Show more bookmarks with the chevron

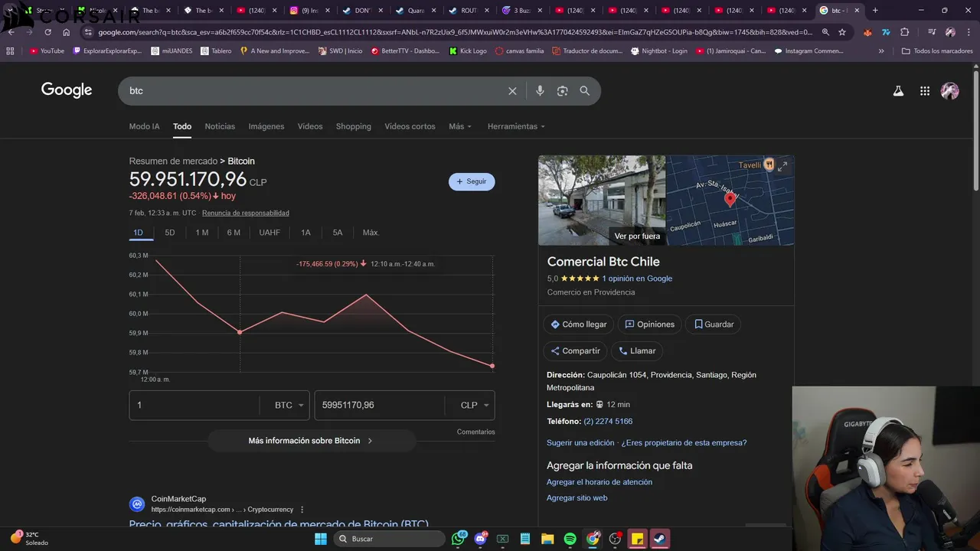[x=881, y=51]
